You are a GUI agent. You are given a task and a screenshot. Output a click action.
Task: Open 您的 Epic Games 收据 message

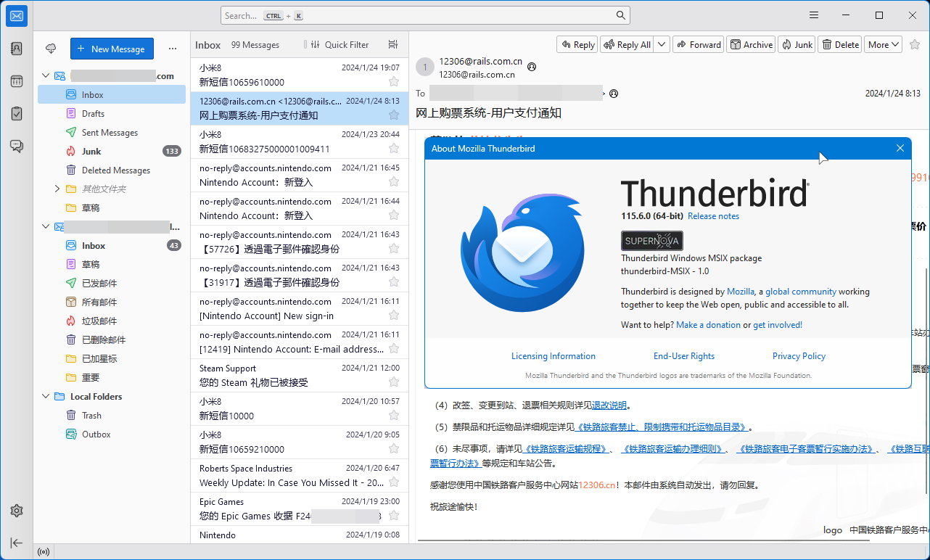[x=300, y=510]
